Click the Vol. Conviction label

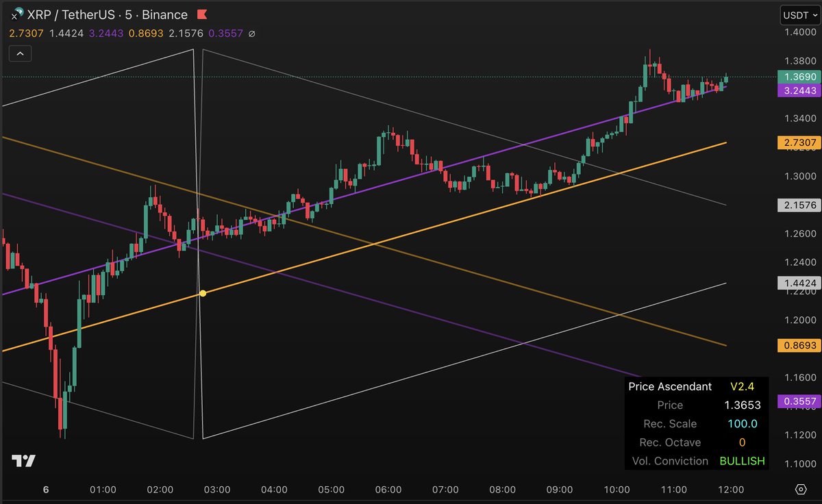670,461
